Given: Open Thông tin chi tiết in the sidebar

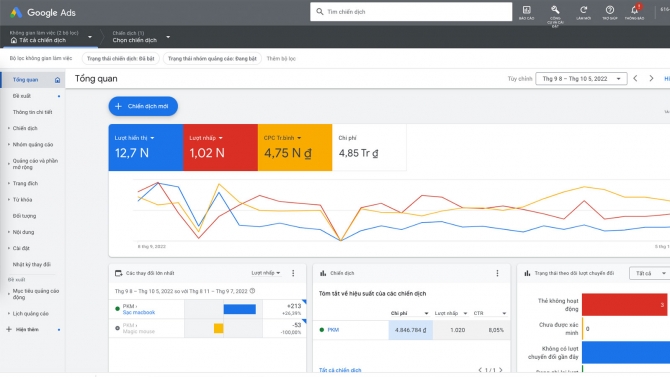Looking at the screenshot, I should 32,112.
